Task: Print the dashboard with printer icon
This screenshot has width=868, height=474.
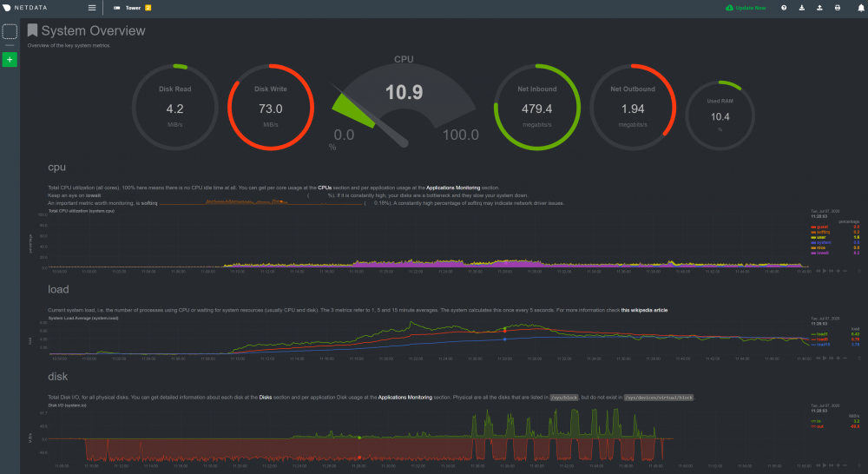Action: [x=837, y=8]
